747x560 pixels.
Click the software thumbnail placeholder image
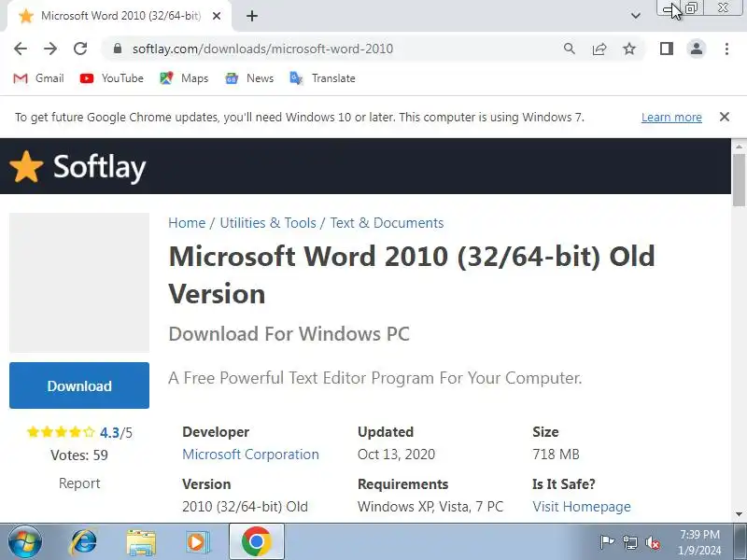click(x=79, y=283)
